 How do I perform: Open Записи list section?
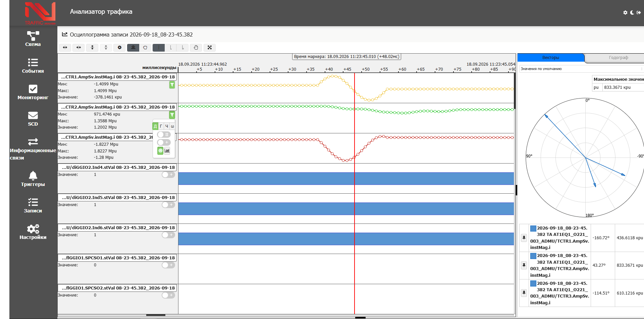click(x=33, y=205)
